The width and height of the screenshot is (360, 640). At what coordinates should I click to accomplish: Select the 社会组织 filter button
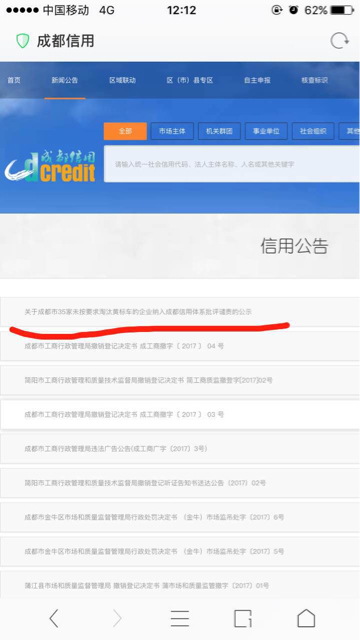click(x=313, y=131)
